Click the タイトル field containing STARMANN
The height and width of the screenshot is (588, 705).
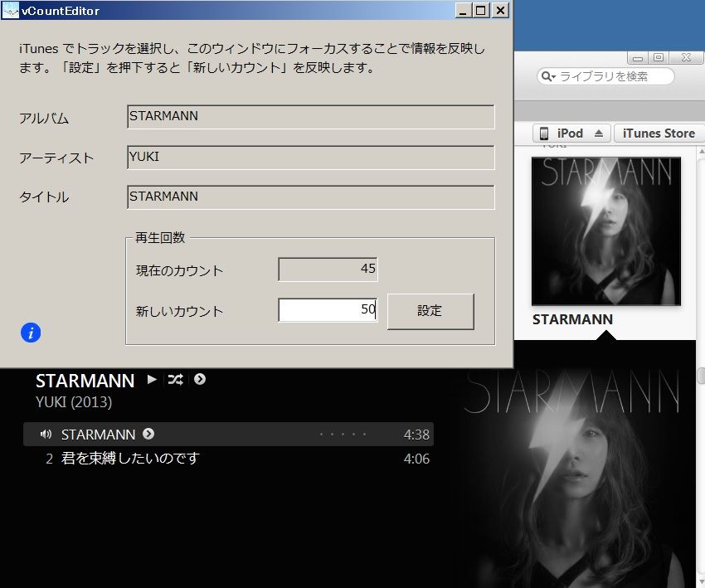pos(311,197)
